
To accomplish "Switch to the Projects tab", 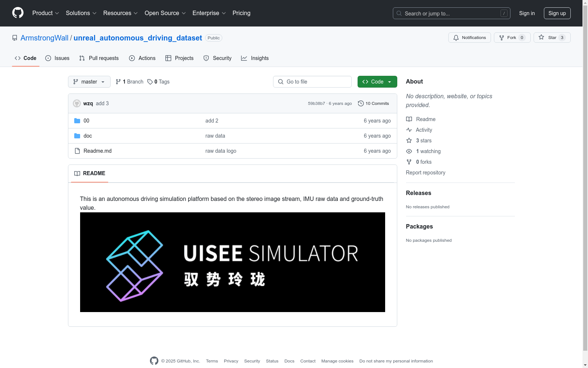I will coord(179,58).
